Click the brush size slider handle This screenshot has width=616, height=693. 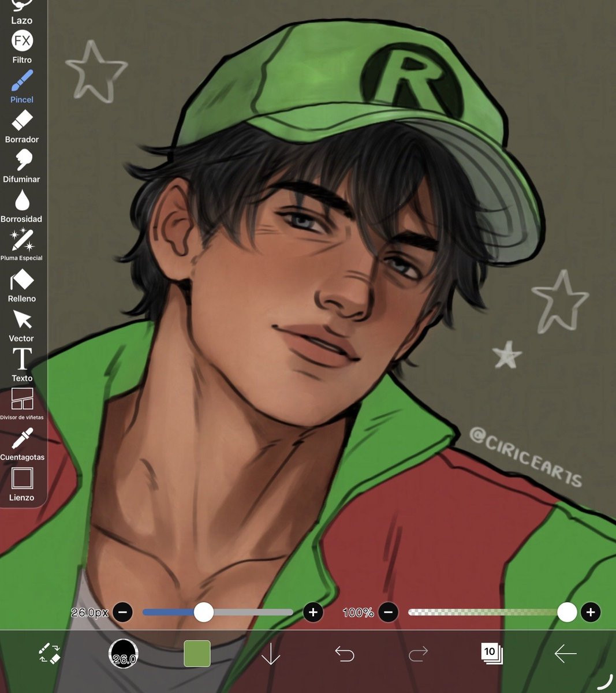tap(203, 612)
